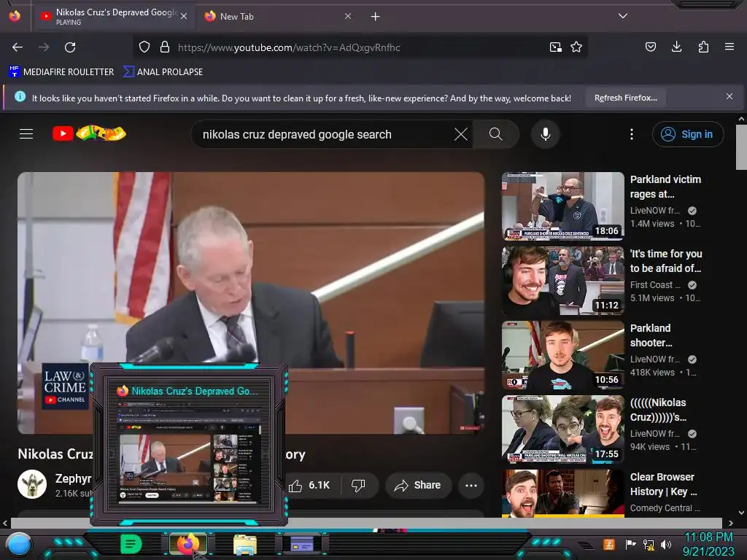Bookmark this page with the star
The height and width of the screenshot is (560, 747).
tap(576, 47)
